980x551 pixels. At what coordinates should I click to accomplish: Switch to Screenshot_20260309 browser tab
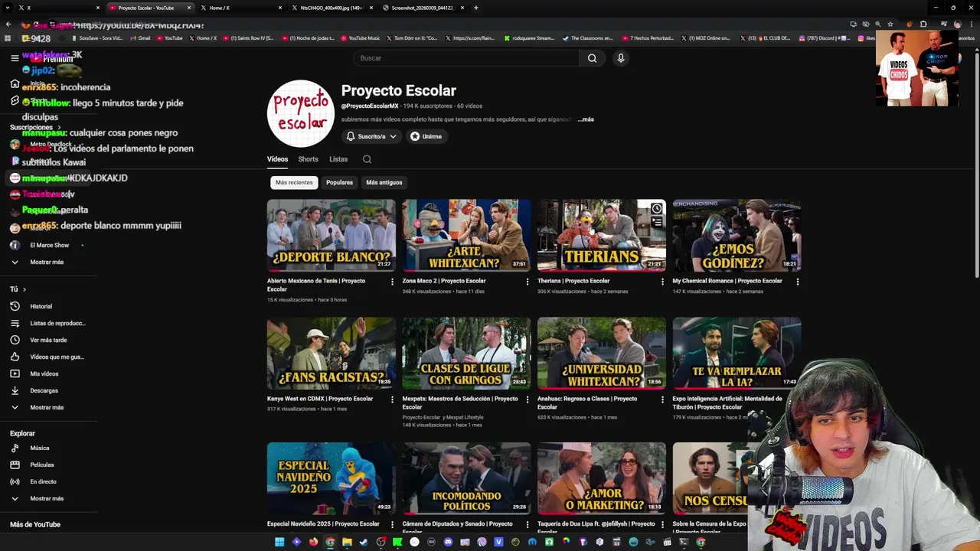pos(424,8)
